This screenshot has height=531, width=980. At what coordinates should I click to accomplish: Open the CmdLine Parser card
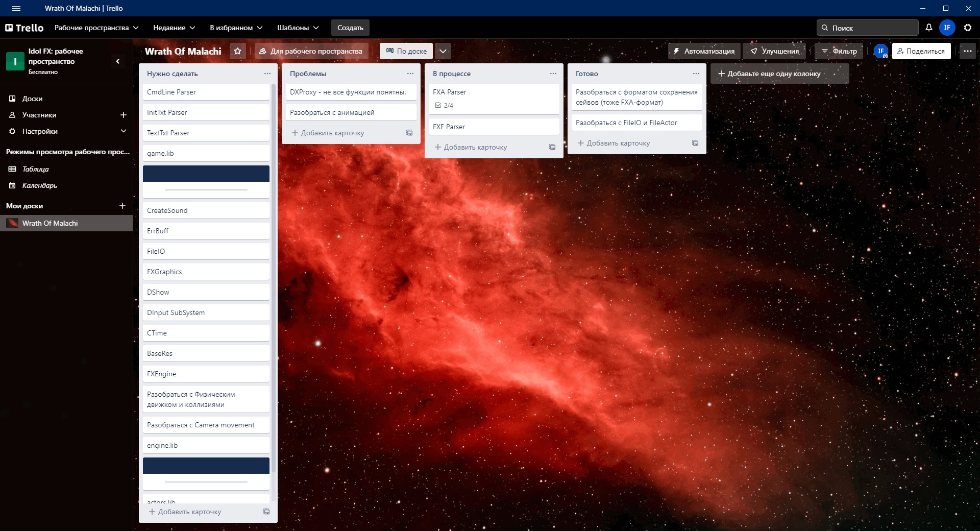tap(206, 92)
